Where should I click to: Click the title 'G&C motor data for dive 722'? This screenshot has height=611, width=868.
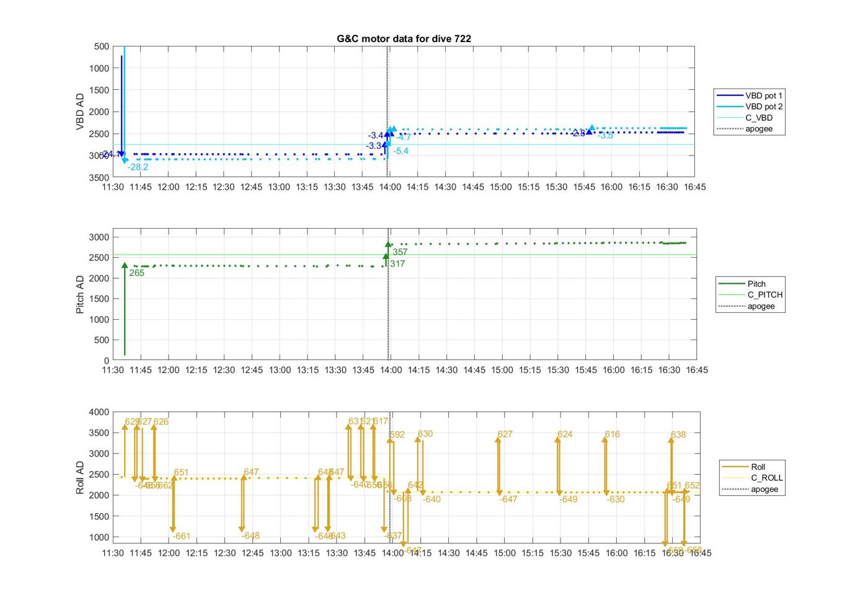(404, 38)
